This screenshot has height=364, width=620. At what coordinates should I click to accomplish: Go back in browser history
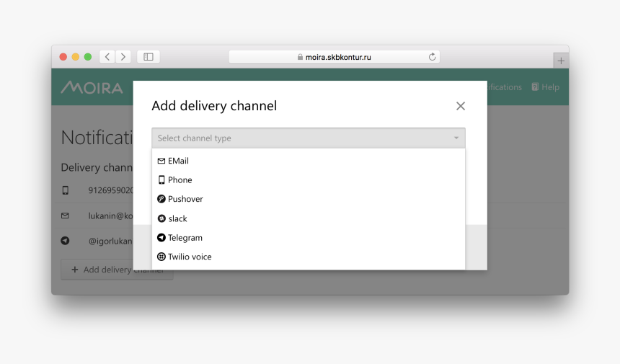(107, 57)
